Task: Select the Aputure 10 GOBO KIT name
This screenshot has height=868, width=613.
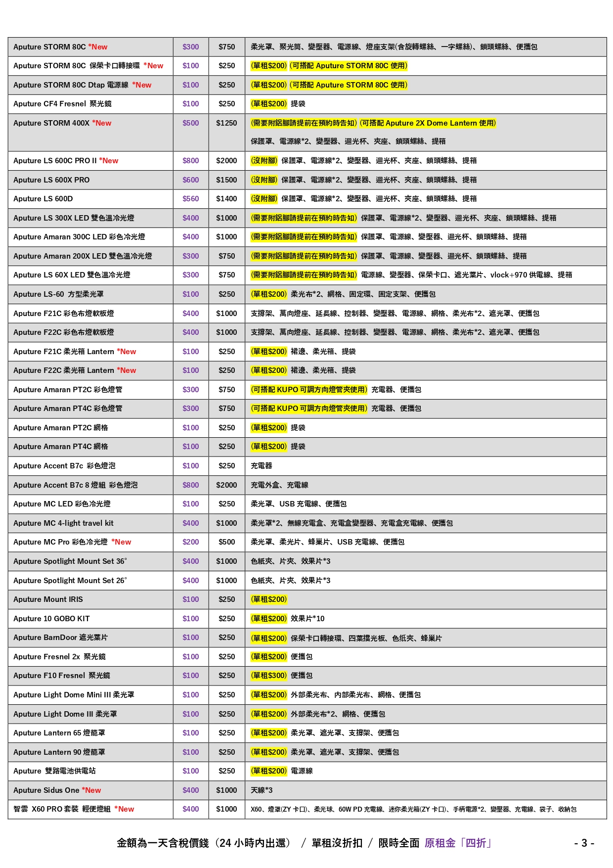Action: (x=51, y=619)
